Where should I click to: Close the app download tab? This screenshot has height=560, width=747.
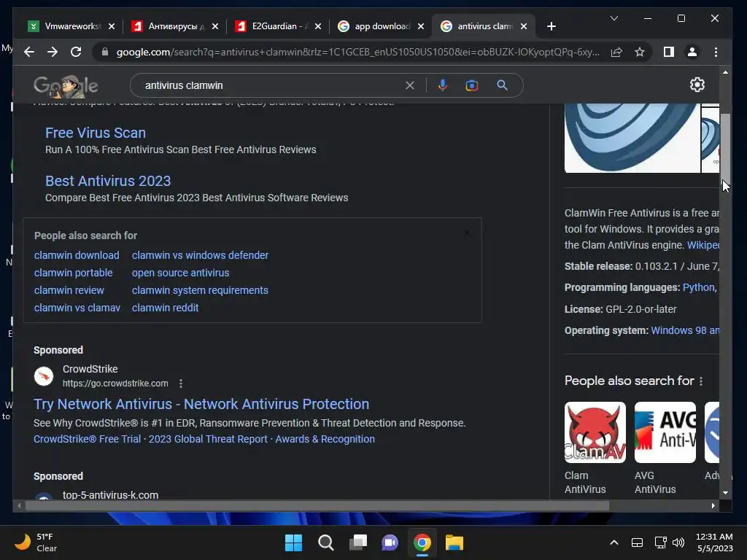421,26
